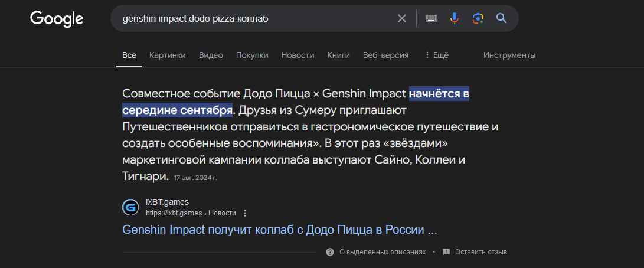Click inside the search query field
Viewport: 644px width, 268px height.
[254, 18]
